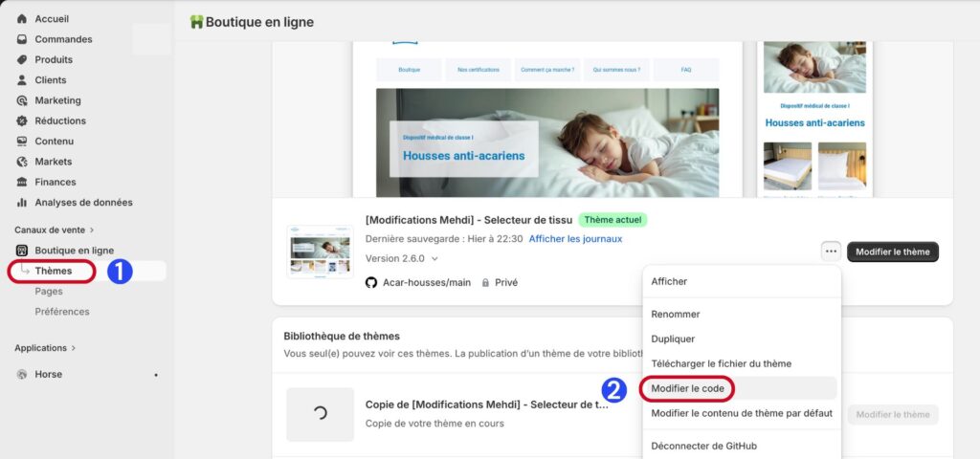Expand Canaux de vente chevron

pyautogui.click(x=92, y=230)
